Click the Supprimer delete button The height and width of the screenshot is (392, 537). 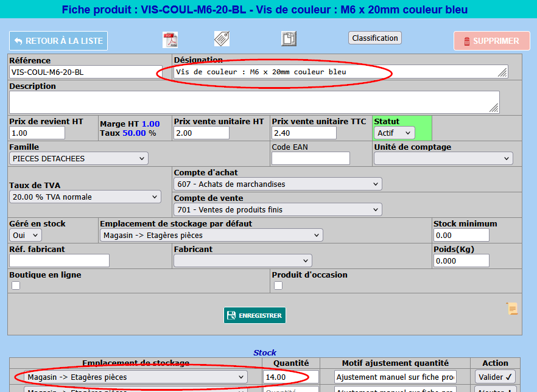(x=492, y=41)
